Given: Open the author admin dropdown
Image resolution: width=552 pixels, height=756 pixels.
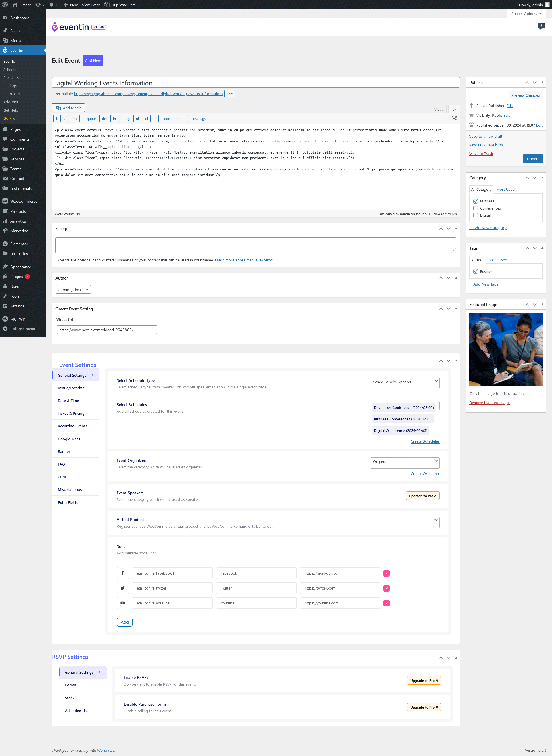Looking at the screenshot, I should 73,290.
